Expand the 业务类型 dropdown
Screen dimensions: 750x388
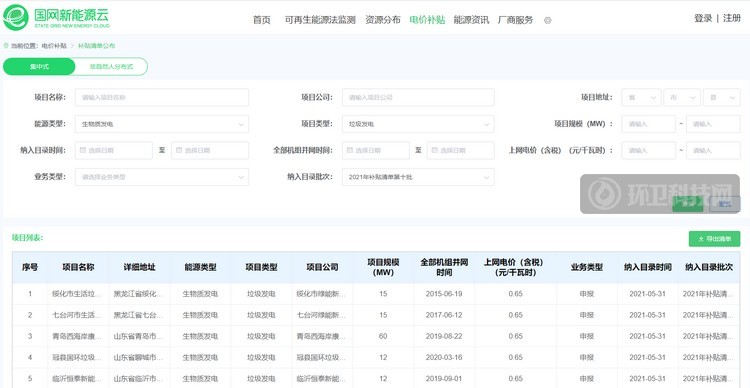coord(162,177)
